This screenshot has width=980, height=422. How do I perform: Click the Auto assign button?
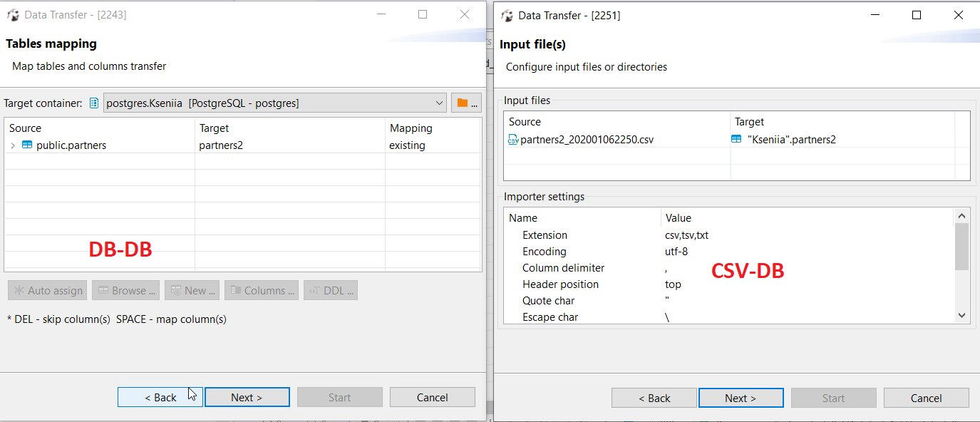(47, 290)
